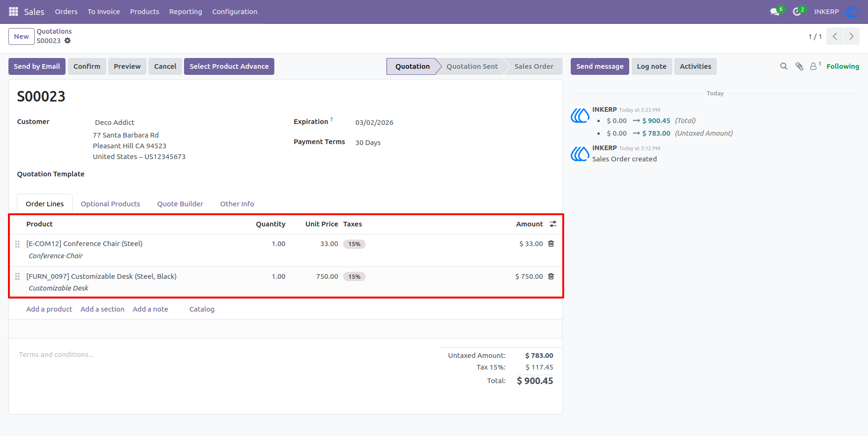Switch to the Other Info tab
Image resolution: width=868 pixels, height=436 pixels.
(237, 204)
